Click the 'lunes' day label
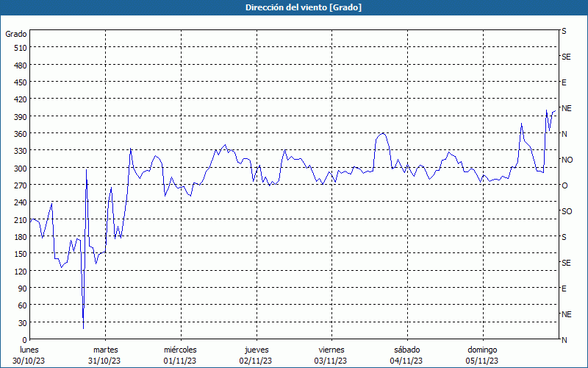The height and width of the screenshot is (368, 588). [29, 350]
